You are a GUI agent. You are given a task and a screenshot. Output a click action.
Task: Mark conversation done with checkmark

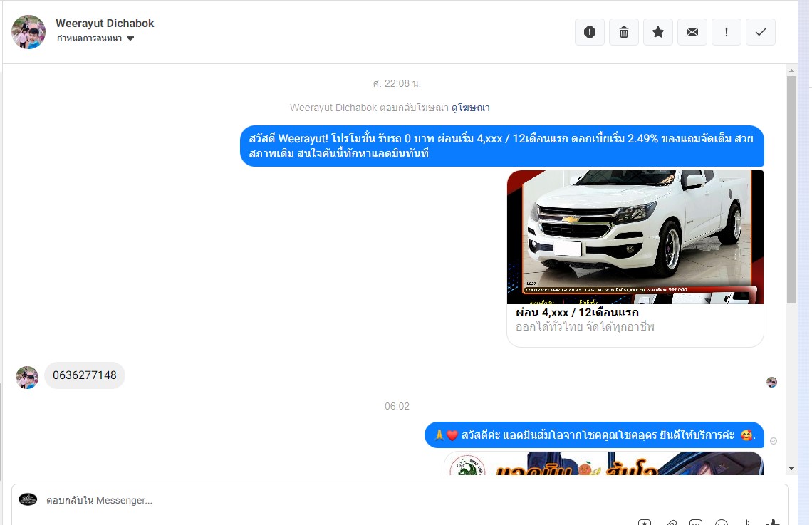[x=760, y=32]
